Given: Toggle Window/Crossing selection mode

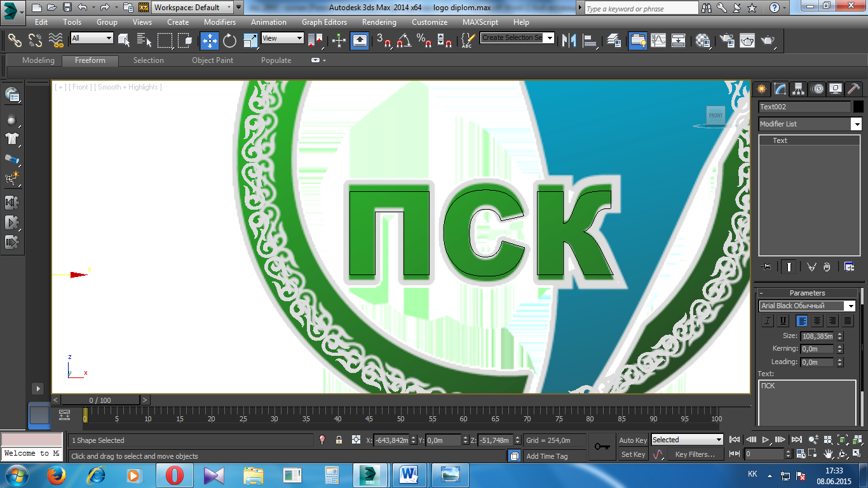Looking at the screenshot, I should coord(186,41).
